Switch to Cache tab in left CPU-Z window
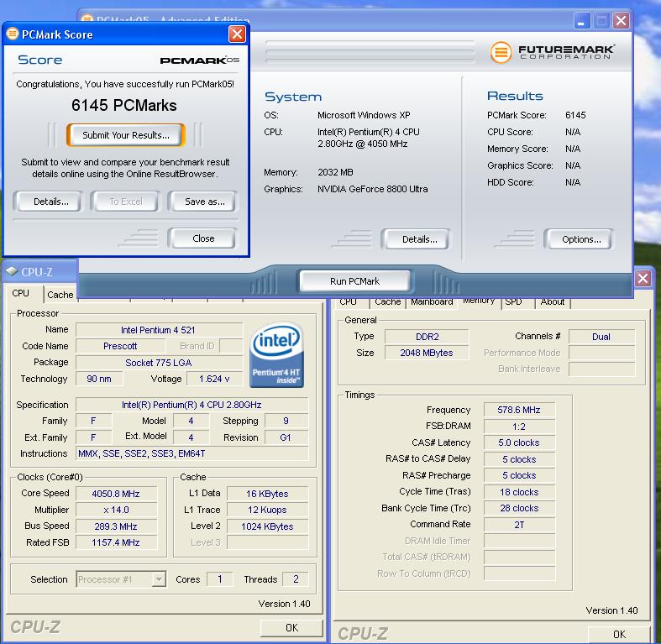The height and width of the screenshot is (644, 661). click(60, 295)
